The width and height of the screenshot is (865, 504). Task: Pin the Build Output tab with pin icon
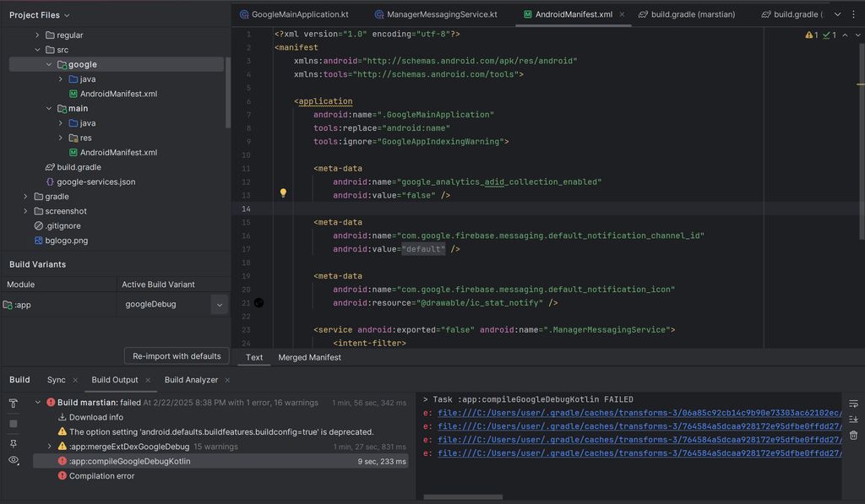tap(14, 442)
